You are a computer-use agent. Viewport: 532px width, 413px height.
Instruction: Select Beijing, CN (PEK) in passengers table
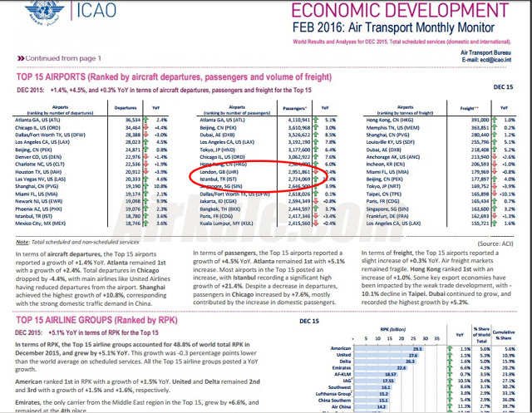click(218, 127)
